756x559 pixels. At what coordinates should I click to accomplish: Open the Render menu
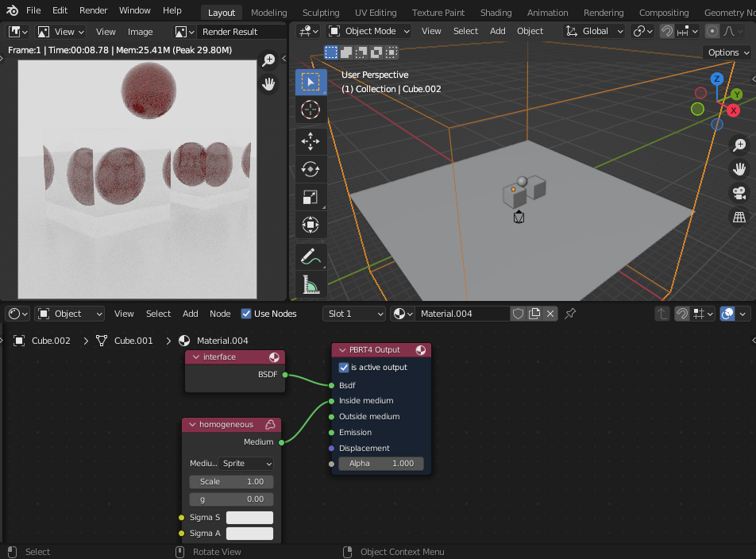94,10
